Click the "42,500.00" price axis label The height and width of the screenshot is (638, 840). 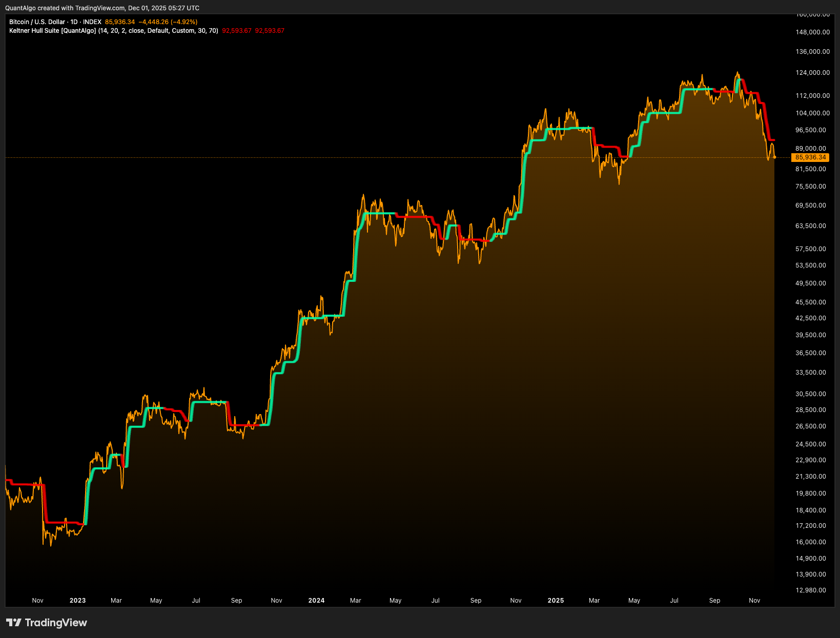click(811, 318)
